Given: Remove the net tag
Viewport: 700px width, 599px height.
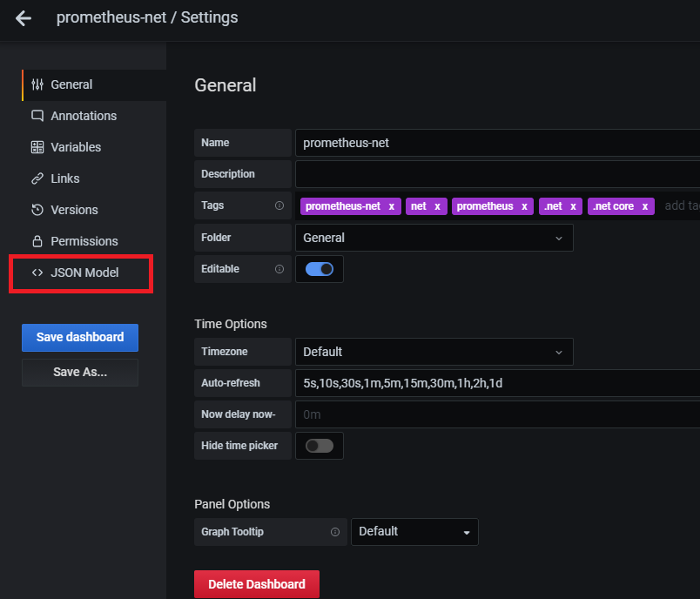Looking at the screenshot, I should coord(437,206).
